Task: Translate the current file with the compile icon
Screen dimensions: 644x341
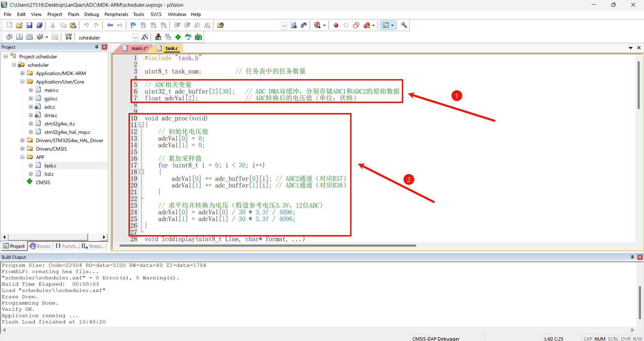Action: (x=9, y=37)
